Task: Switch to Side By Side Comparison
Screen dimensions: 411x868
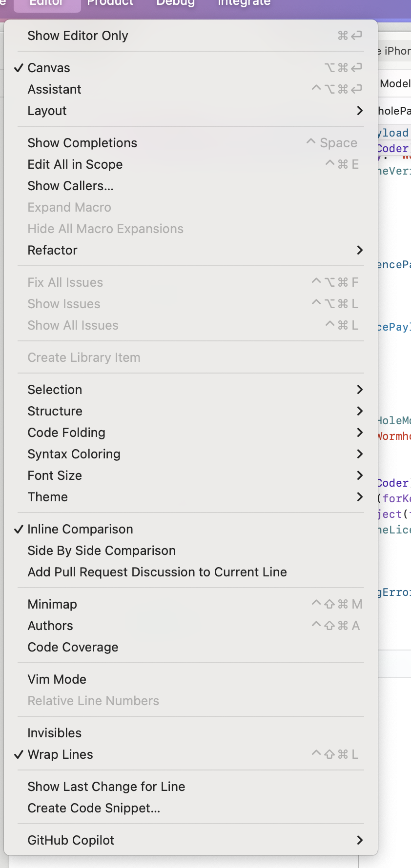Action: coord(102,551)
